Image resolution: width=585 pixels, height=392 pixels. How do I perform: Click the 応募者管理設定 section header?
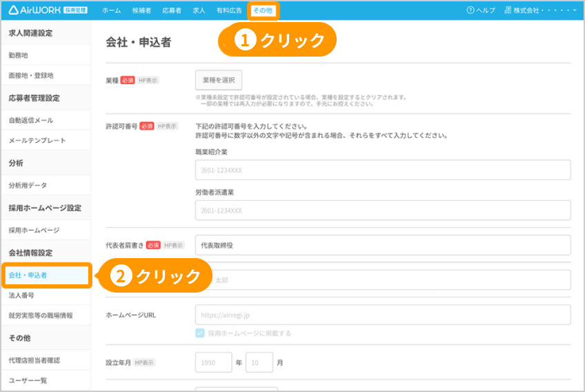(34, 98)
